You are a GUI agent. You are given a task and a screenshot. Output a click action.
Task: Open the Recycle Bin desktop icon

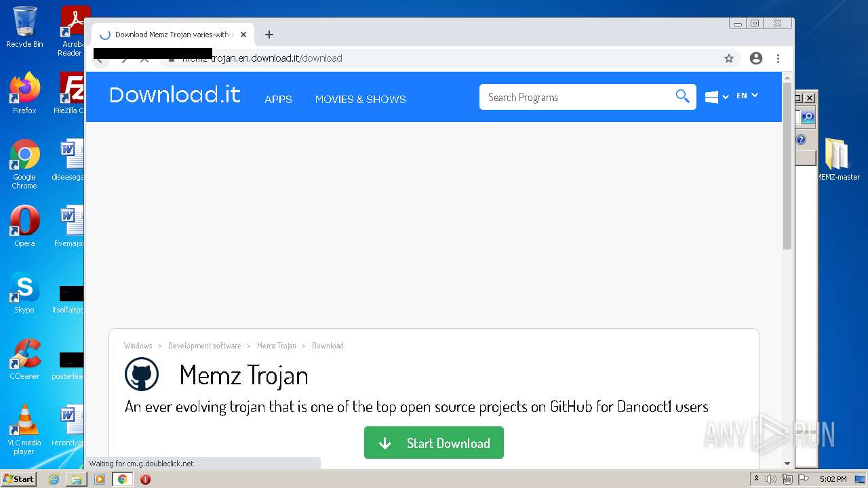tap(24, 27)
